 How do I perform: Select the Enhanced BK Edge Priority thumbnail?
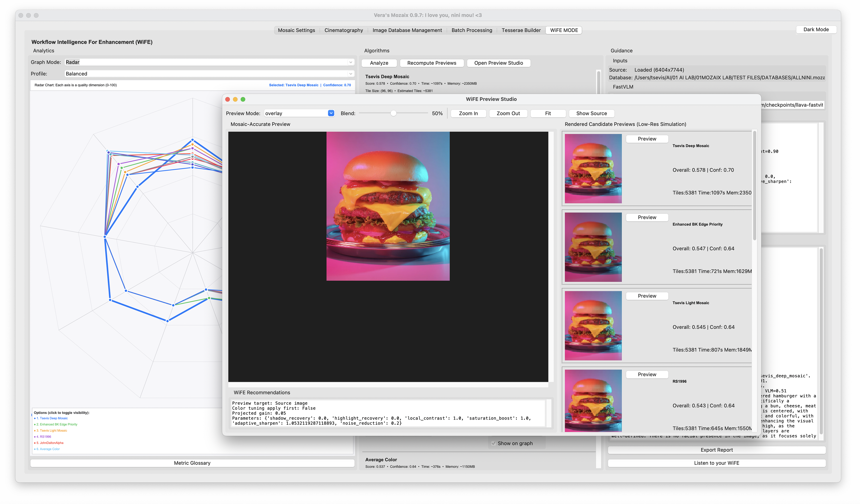(x=593, y=247)
